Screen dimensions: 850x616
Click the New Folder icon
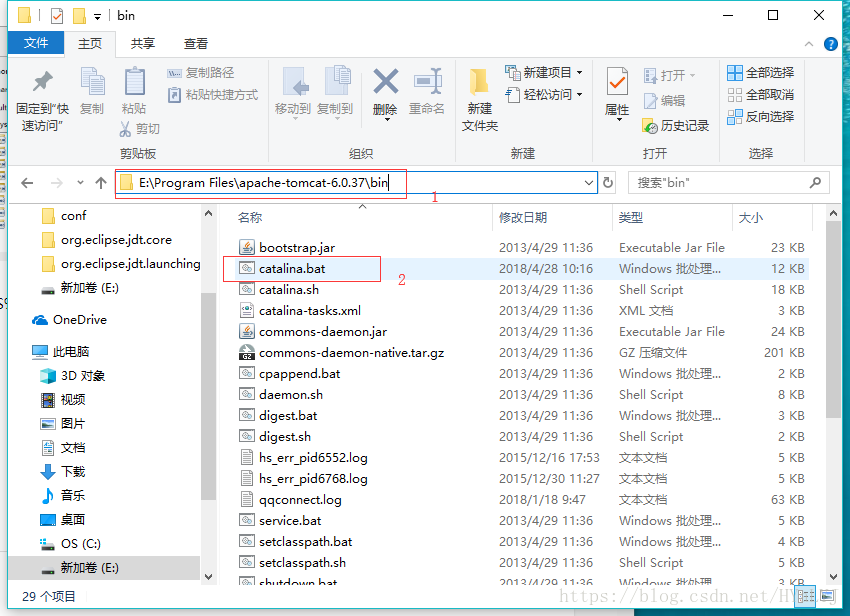click(479, 82)
